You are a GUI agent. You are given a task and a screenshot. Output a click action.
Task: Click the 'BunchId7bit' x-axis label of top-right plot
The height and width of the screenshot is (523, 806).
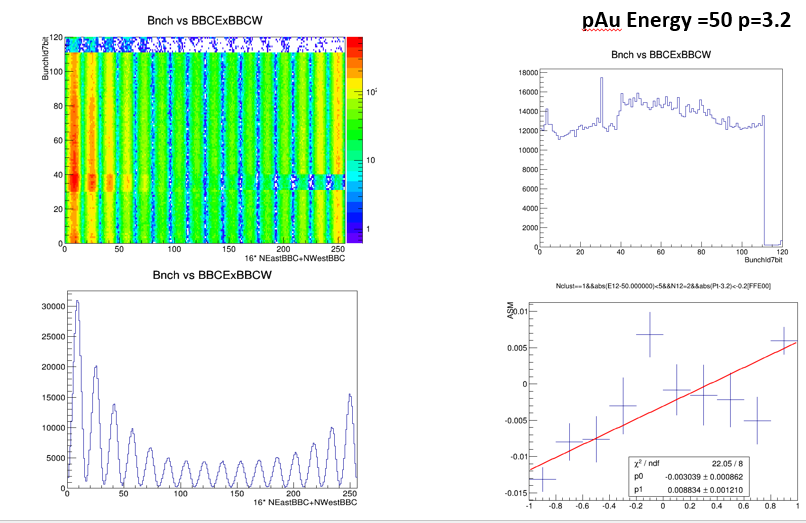763,260
